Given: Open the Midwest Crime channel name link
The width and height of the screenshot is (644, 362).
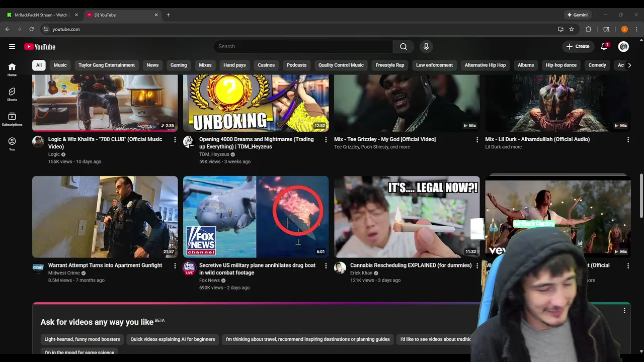Looking at the screenshot, I should (64, 273).
